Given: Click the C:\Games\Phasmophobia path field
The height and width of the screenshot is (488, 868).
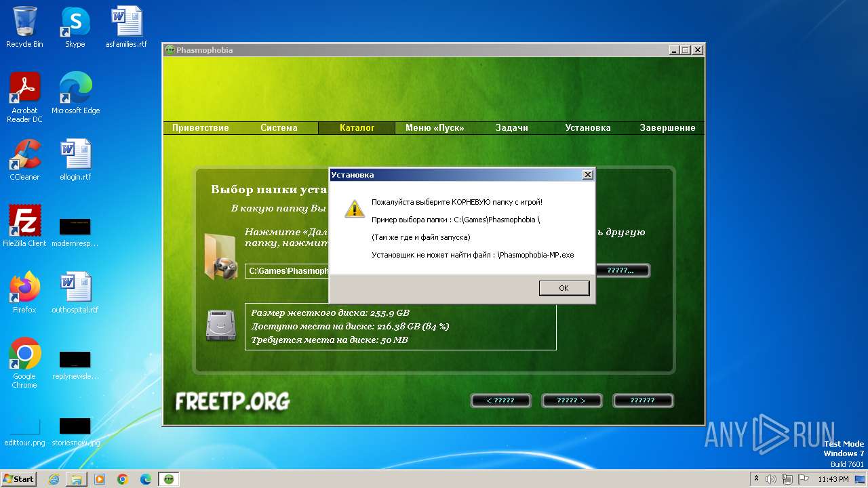Looking at the screenshot, I should 287,270.
